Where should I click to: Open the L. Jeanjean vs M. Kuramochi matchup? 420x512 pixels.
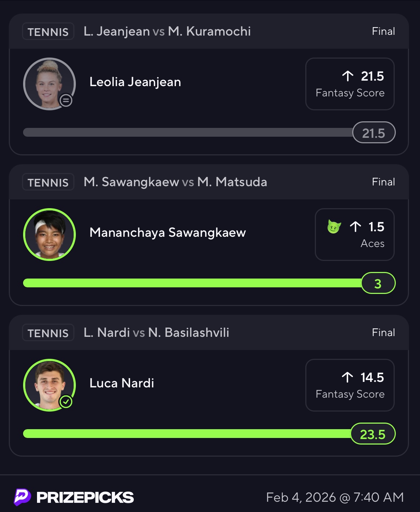coord(167,32)
